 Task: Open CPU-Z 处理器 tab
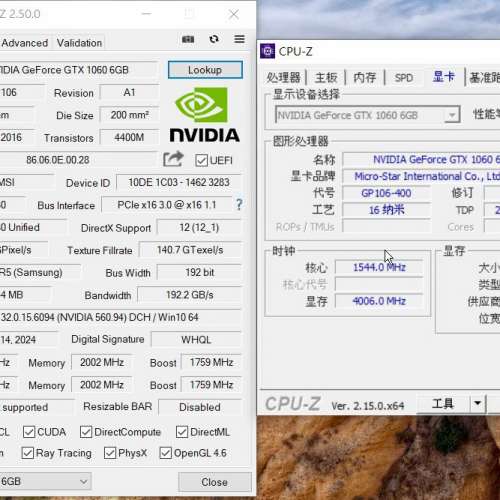(x=283, y=77)
